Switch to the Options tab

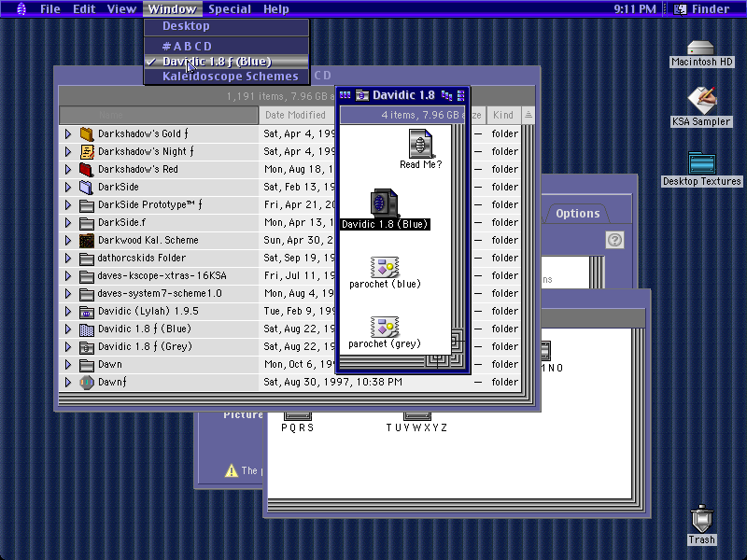(577, 214)
